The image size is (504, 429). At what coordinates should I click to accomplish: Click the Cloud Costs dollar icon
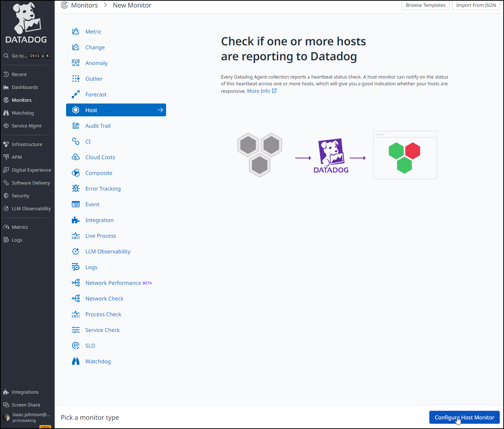[76, 157]
